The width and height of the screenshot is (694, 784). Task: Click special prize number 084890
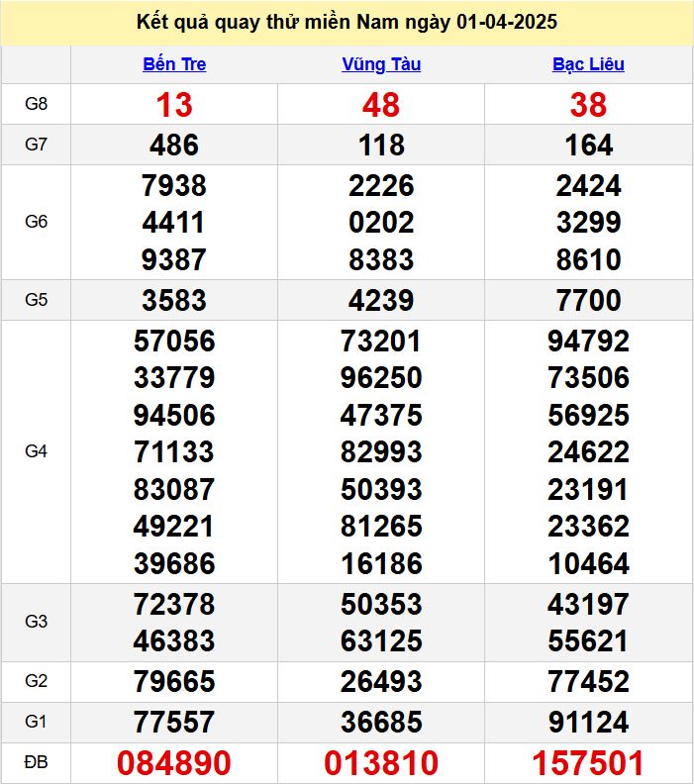[174, 763]
